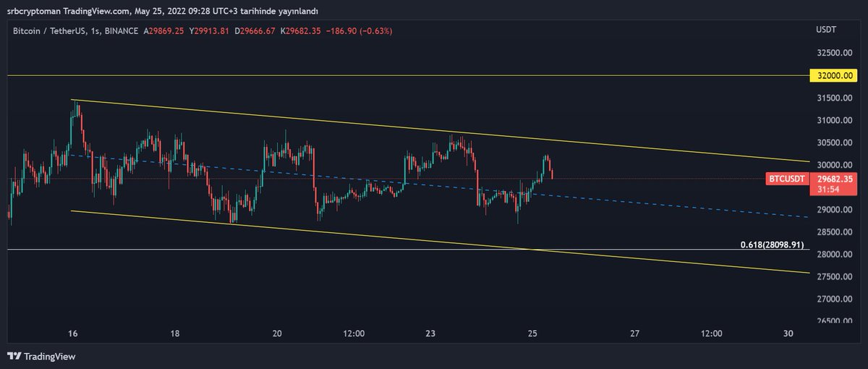
Task: Click the yellow 32000.00 price label
Action: coord(834,75)
